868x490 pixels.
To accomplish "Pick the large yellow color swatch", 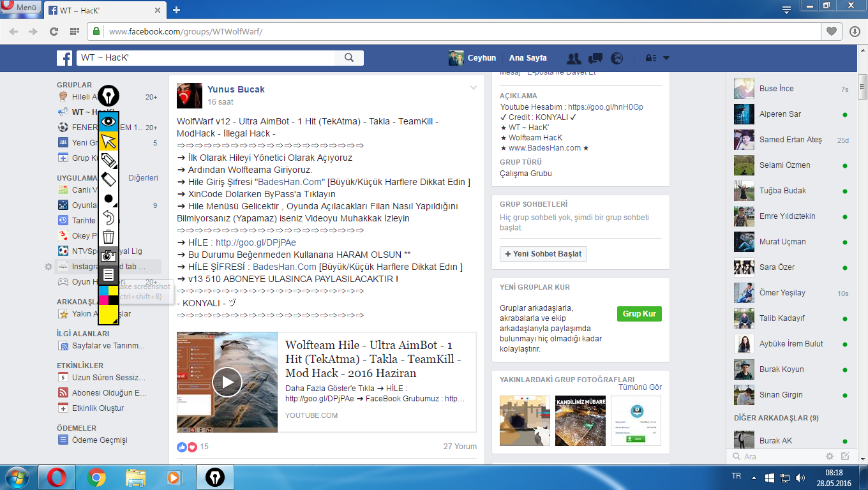I will (x=108, y=314).
